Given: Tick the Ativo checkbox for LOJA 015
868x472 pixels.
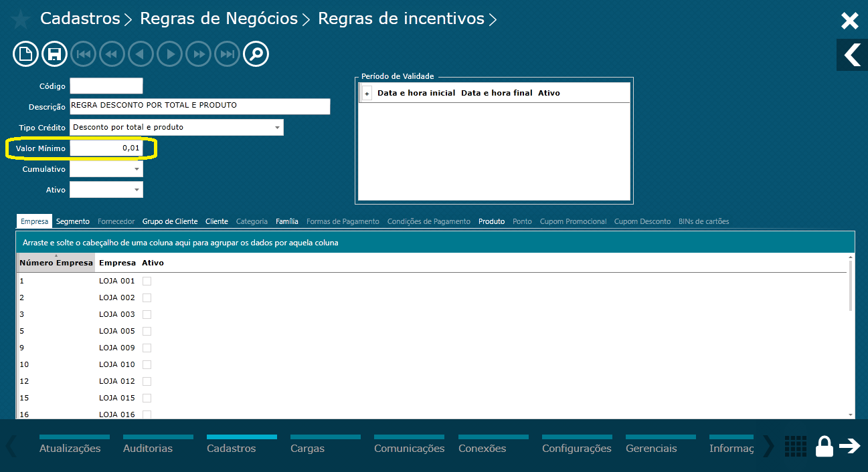Looking at the screenshot, I should click(x=147, y=398).
